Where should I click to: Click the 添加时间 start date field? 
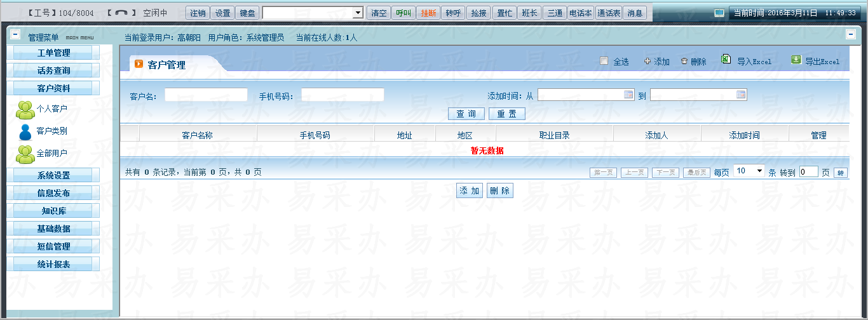[586, 95]
